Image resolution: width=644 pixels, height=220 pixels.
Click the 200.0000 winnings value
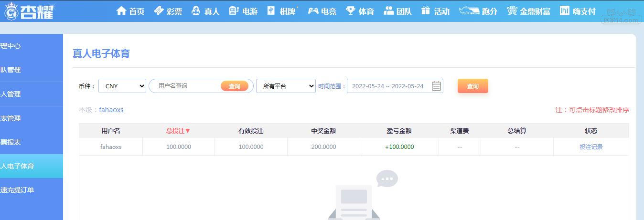tap(323, 147)
